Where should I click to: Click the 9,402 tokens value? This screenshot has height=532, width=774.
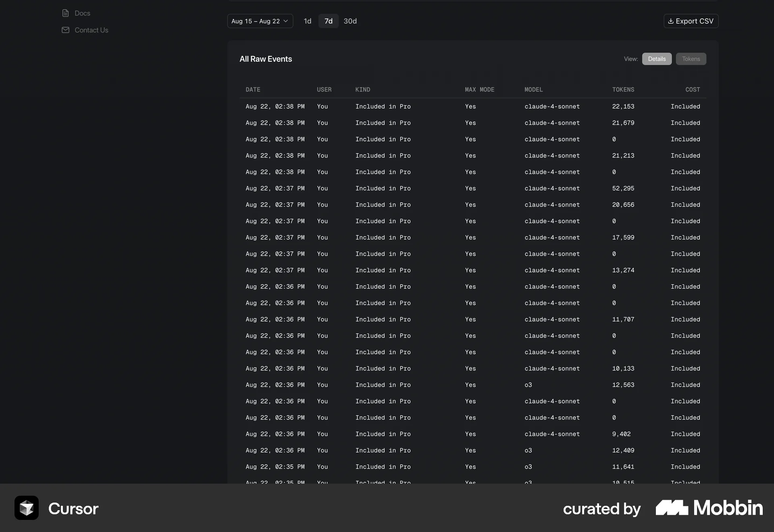[x=621, y=434]
